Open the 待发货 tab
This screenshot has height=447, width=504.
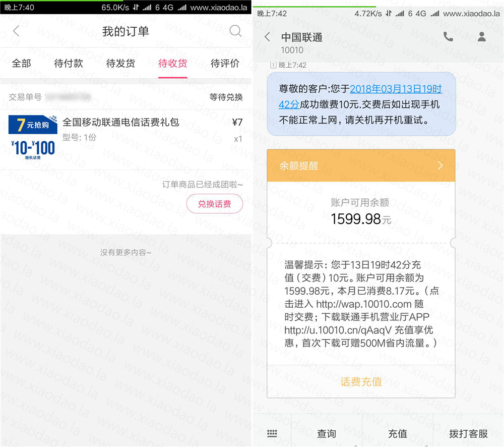click(x=120, y=64)
